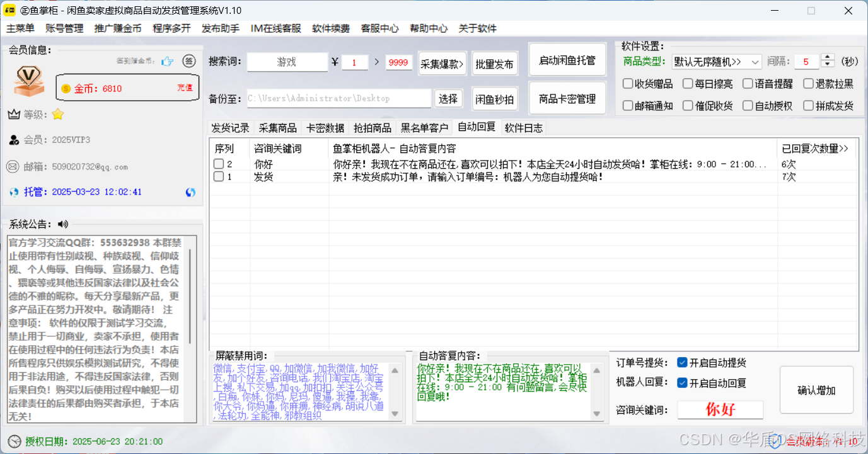Enable the 催促收货 checkbox

point(688,106)
